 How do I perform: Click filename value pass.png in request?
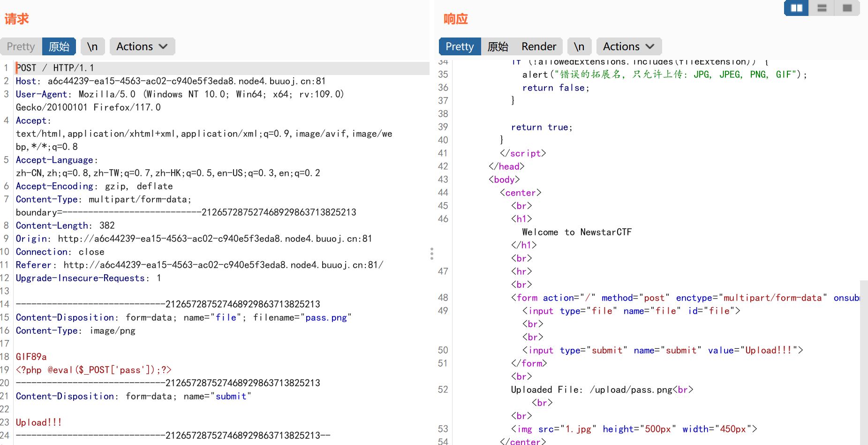326,317
